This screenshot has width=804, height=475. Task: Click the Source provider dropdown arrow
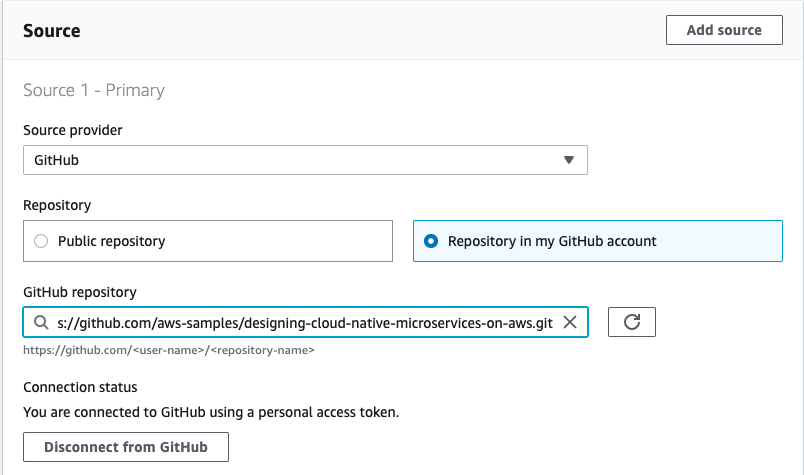pyautogui.click(x=568, y=160)
